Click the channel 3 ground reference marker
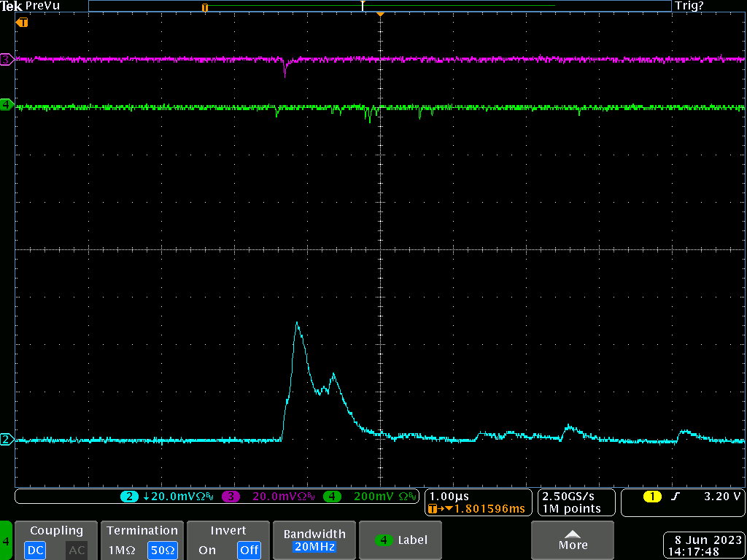 [7, 60]
